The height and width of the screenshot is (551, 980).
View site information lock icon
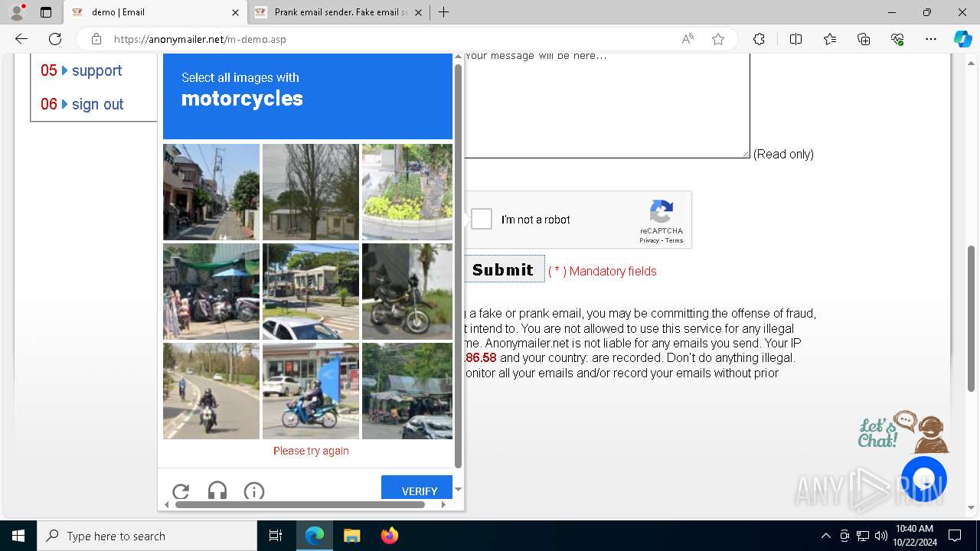pos(96,39)
